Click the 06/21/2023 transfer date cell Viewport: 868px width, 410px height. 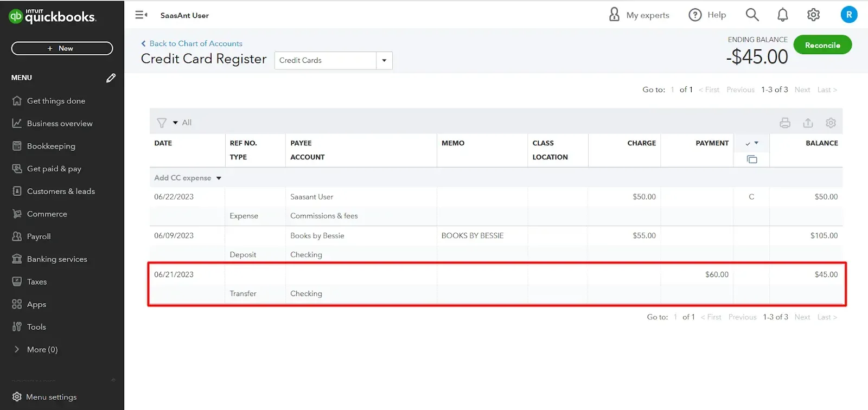point(174,274)
